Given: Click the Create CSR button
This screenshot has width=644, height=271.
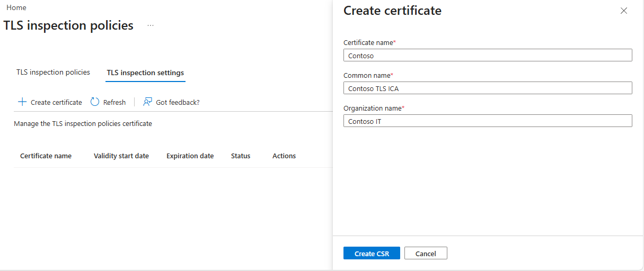Looking at the screenshot, I should 372,253.
